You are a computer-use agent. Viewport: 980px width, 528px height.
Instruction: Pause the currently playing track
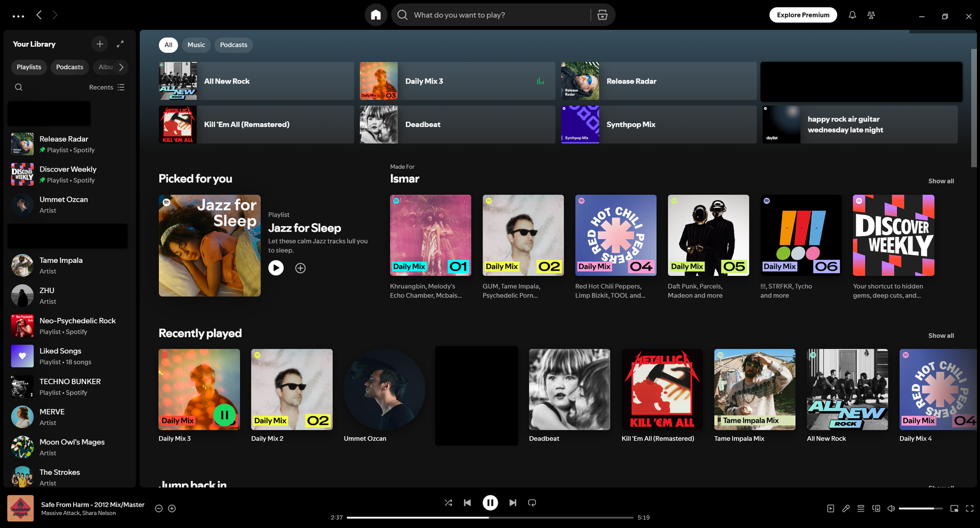[489, 502]
